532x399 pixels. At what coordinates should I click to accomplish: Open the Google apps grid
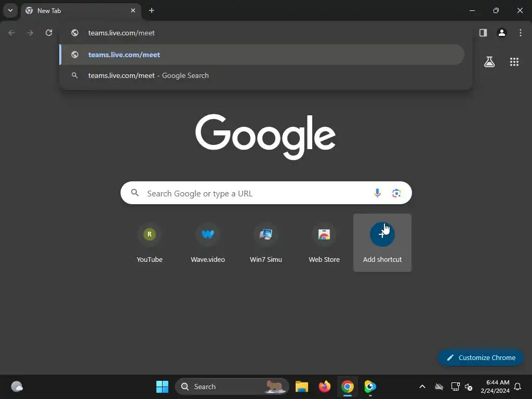514,62
